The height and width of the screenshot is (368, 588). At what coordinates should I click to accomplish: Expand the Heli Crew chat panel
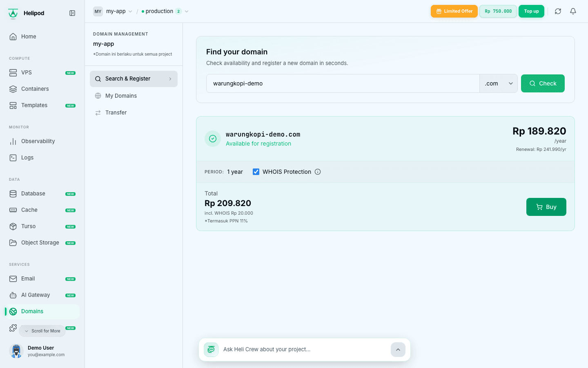point(398,350)
